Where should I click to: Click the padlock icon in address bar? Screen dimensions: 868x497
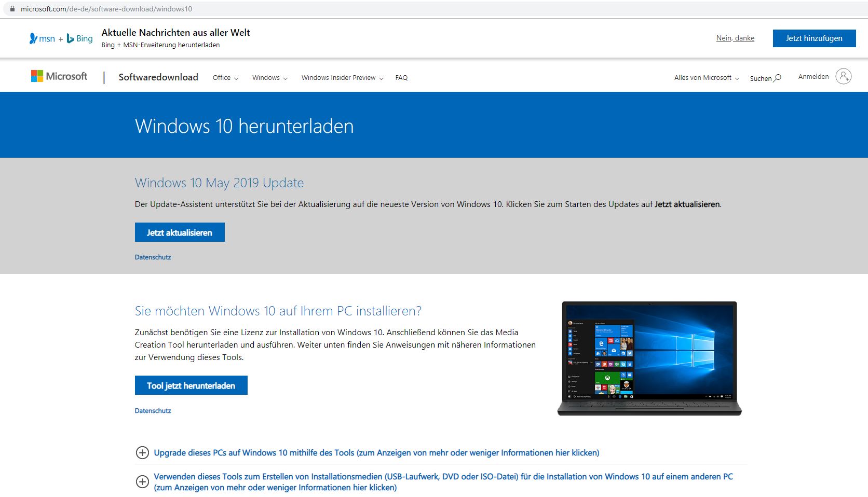(x=12, y=9)
